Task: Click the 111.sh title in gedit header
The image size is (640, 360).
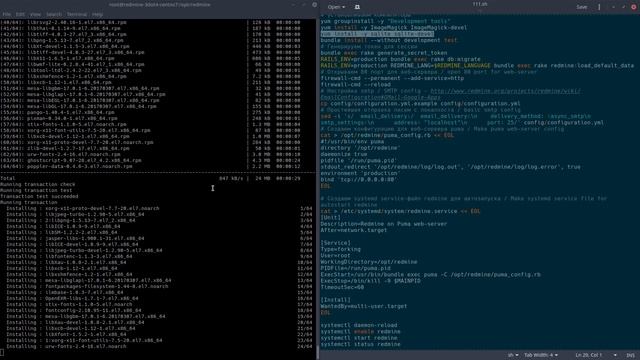Action: tap(480, 4)
